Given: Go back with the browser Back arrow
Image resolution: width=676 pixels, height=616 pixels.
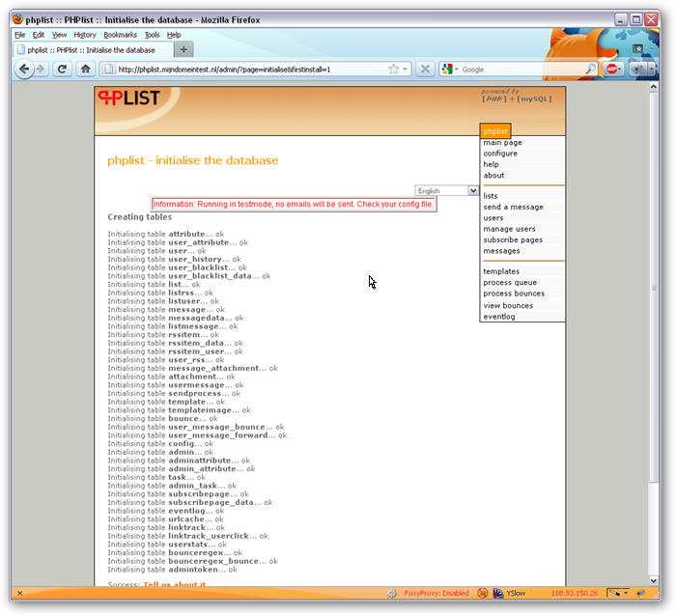Looking at the screenshot, I should 24,69.
